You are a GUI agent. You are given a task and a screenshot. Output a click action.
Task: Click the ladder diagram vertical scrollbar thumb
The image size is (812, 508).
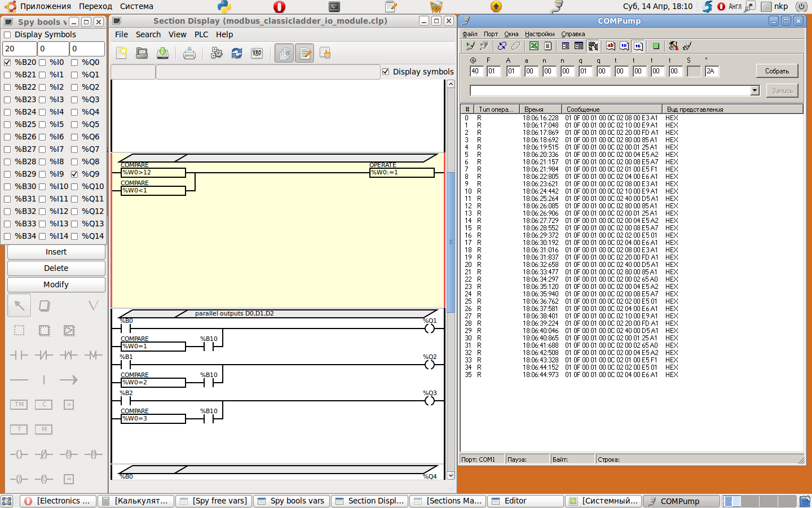coord(451,242)
